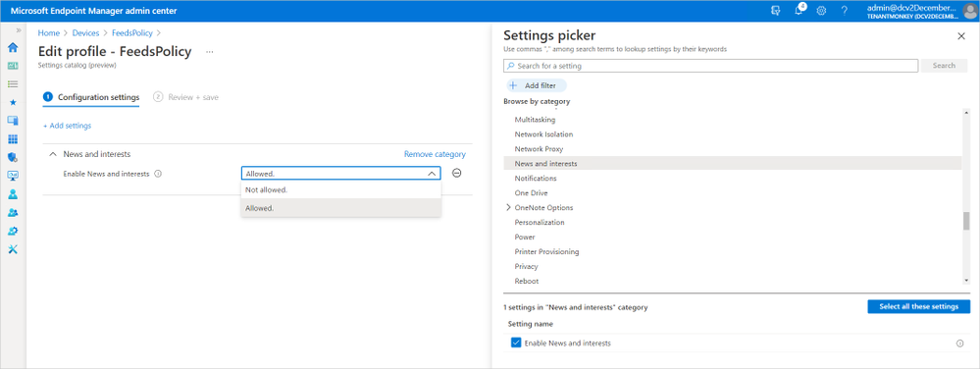Click Home breadcrumb link

tap(49, 32)
